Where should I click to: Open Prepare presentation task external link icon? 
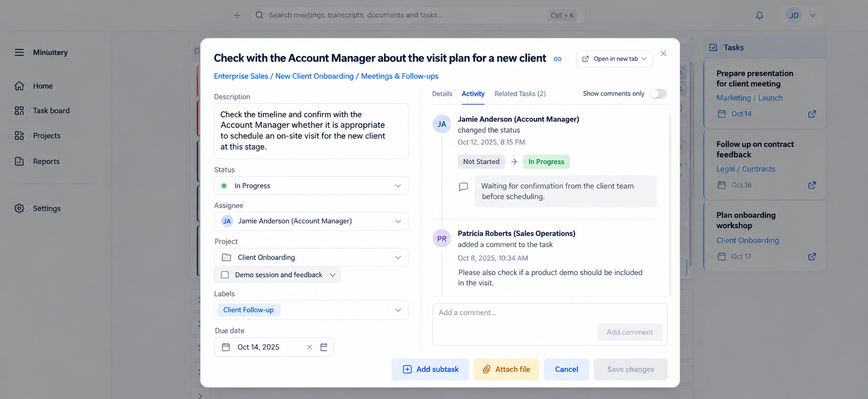tap(812, 114)
